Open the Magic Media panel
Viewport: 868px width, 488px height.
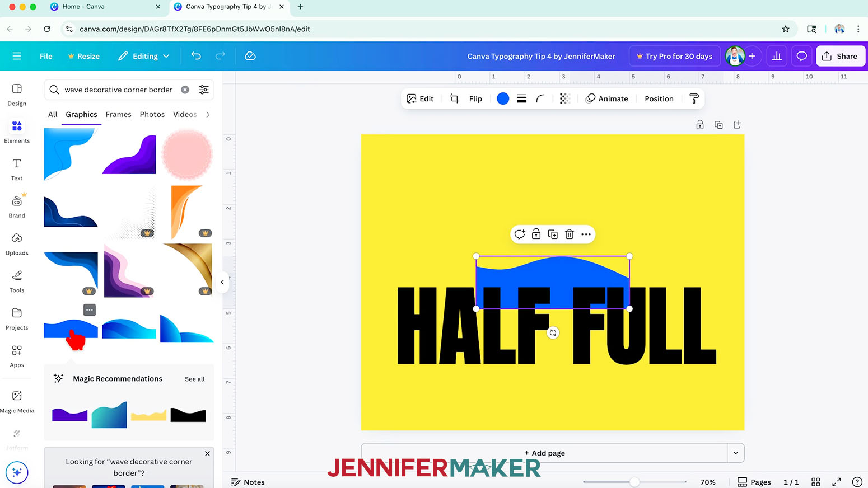coord(17,402)
